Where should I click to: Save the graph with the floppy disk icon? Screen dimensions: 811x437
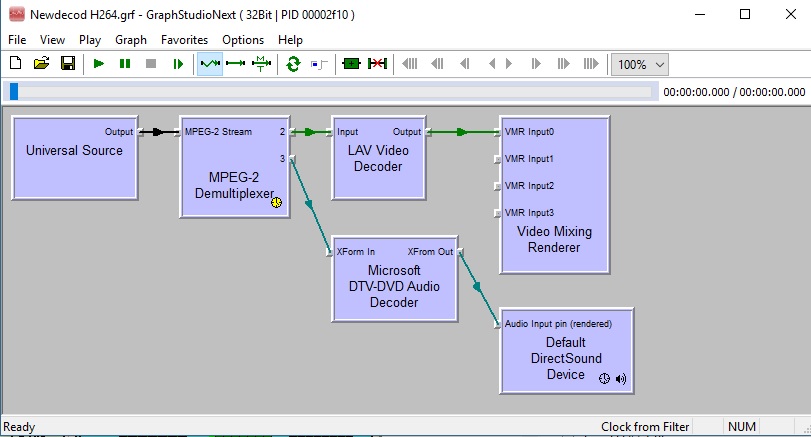pos(68,64)
